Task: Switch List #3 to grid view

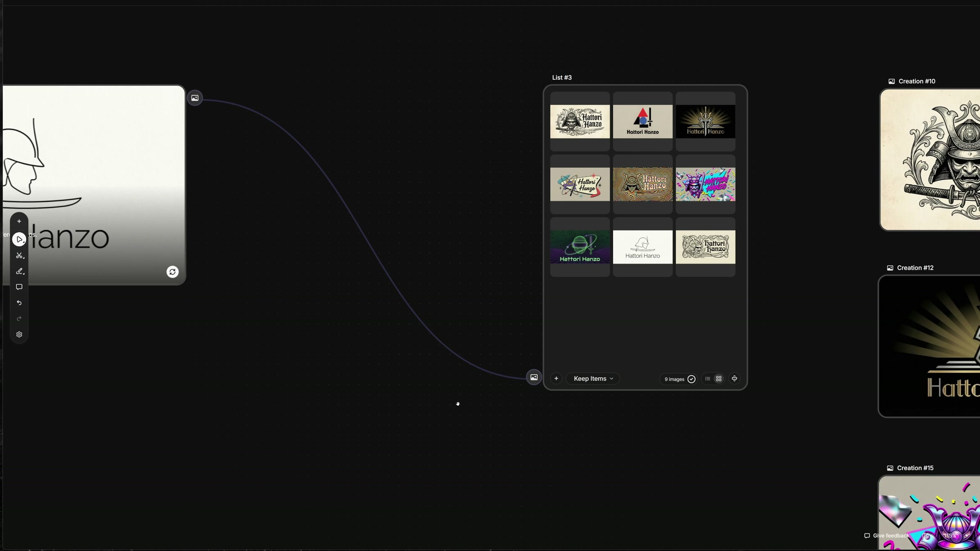Action: (719, 379)
